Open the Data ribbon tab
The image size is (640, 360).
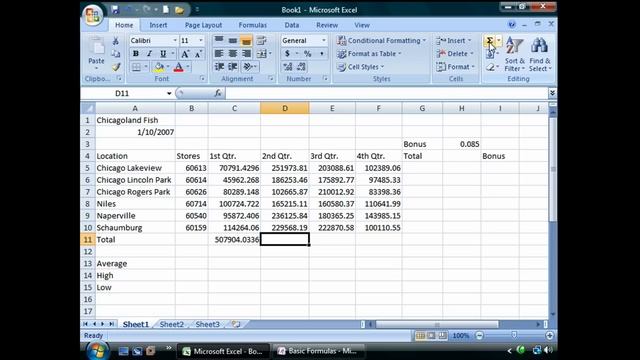[292, 25]
